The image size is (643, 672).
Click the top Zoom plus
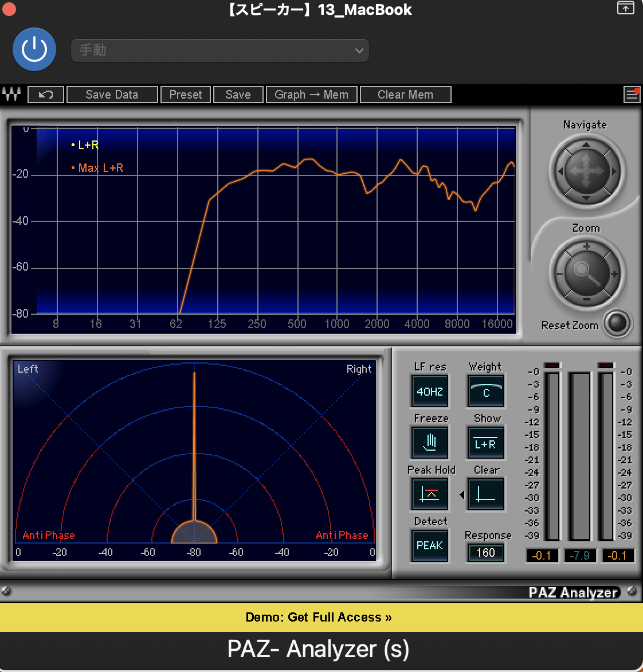coord(586,247)
